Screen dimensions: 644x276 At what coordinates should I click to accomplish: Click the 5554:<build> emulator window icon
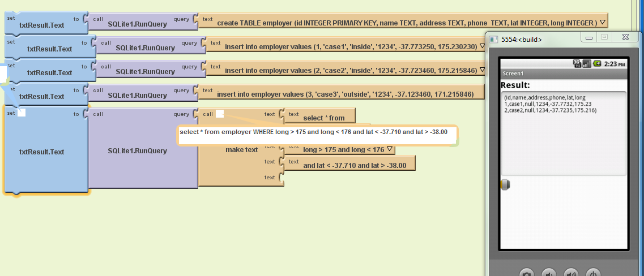click(x=493, y=40)
